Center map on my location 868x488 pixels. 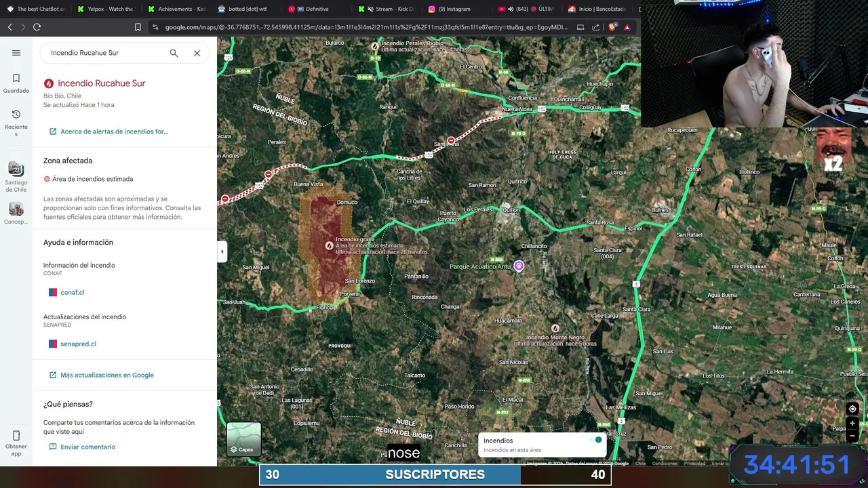852,409
